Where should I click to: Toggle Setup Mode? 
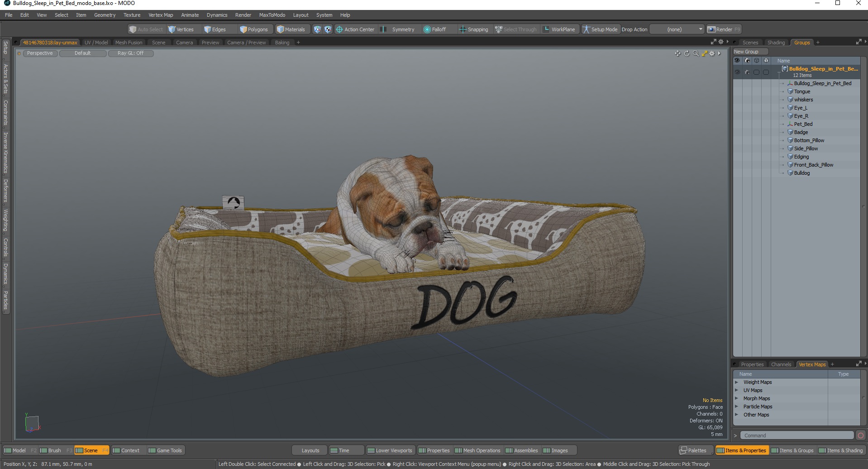pyautogui.click(x=600, y=29)
